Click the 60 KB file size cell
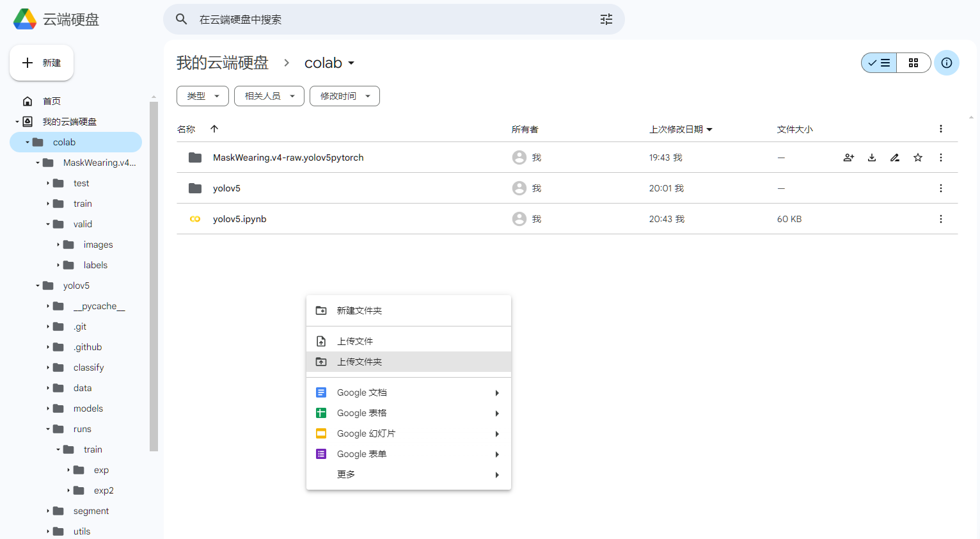980x539 pixels. 789,219
